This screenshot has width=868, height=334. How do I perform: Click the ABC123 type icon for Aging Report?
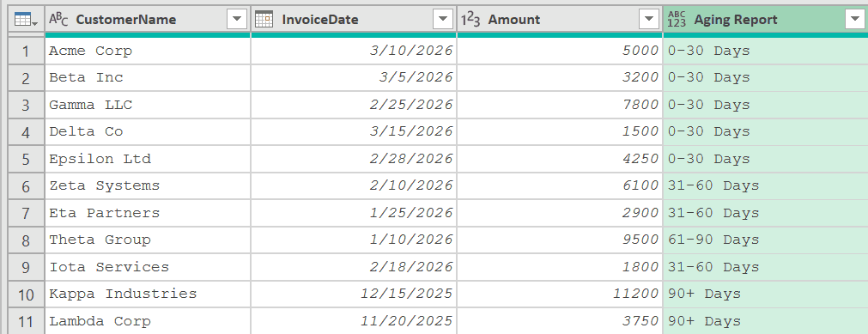pyautogui.click(x=677, y=20)
